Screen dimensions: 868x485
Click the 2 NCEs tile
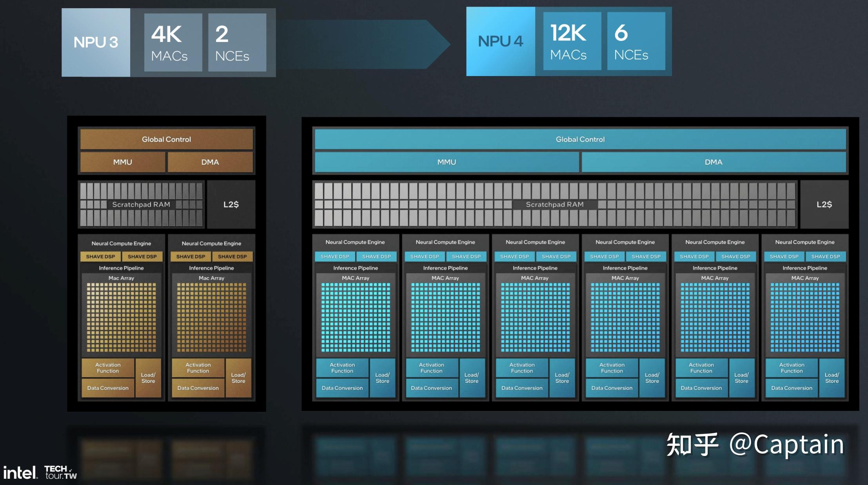tap(237, 42)
